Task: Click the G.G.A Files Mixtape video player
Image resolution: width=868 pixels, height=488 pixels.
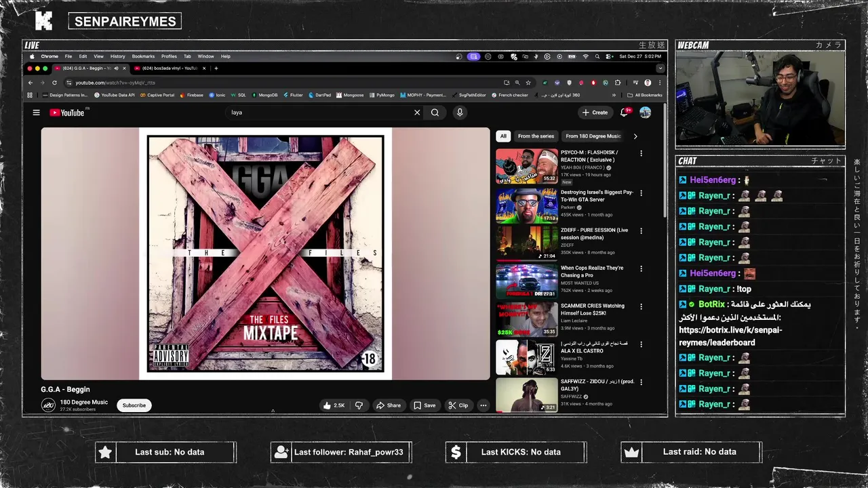Action: [x=265, y=253]
